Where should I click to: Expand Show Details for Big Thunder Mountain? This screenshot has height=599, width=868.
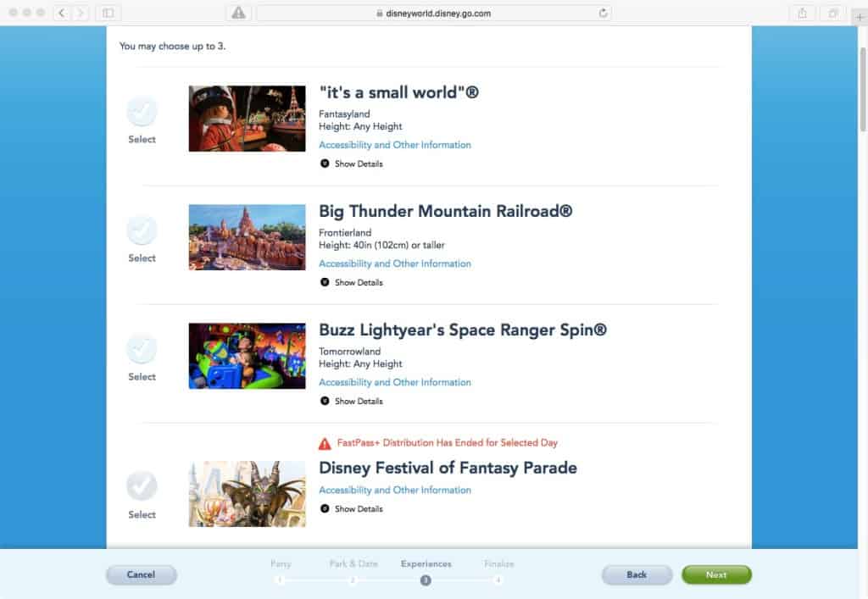352,282
